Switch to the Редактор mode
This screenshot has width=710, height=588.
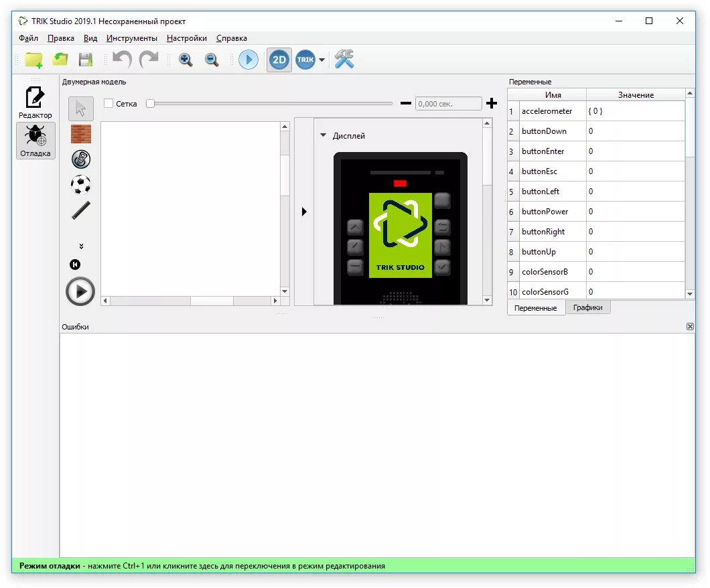(x=35, y=102)
